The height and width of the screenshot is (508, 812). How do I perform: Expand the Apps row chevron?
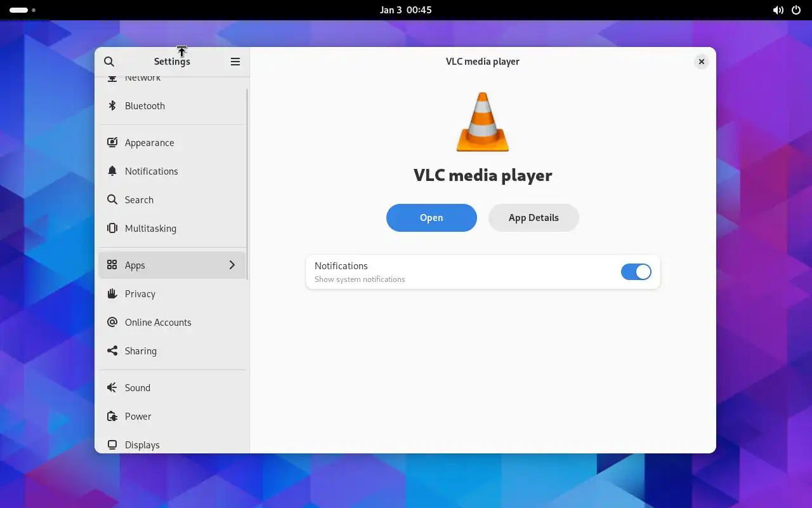[232, 265]
